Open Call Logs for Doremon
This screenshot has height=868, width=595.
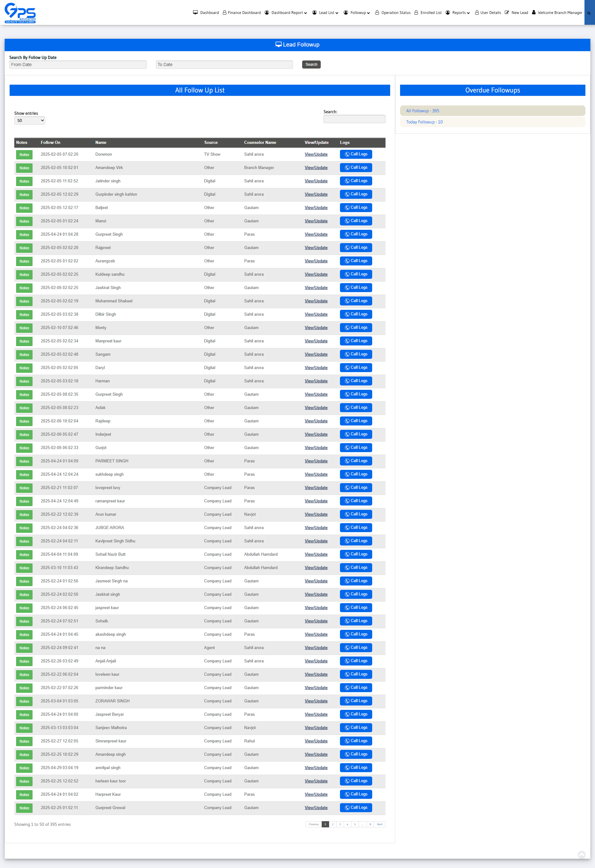356,154
